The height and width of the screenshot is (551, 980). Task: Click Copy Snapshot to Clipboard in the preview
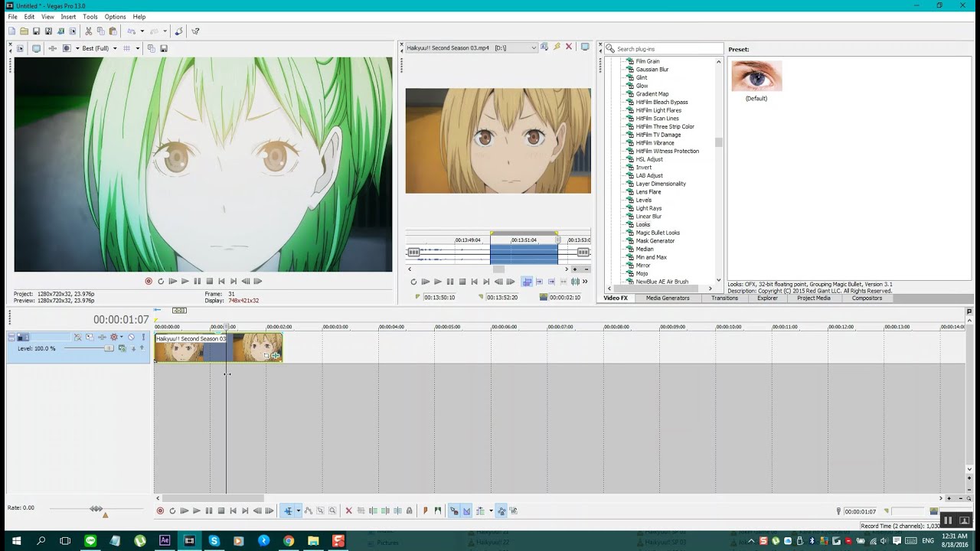(151, 48)
